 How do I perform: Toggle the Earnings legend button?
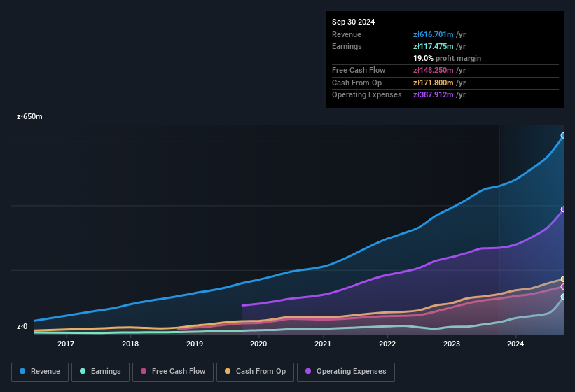[x=100, y=372]
